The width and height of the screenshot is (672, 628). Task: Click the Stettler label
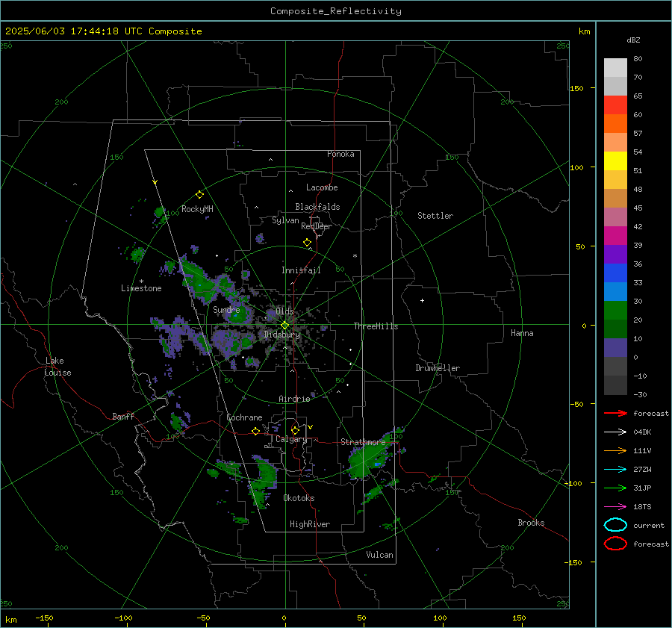(x=435, y=216)
